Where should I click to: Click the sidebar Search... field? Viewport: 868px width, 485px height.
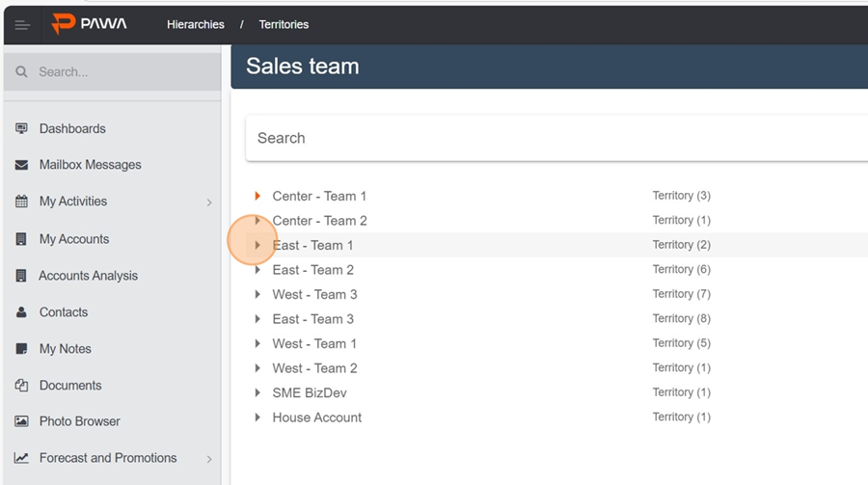tap(113, 72)
